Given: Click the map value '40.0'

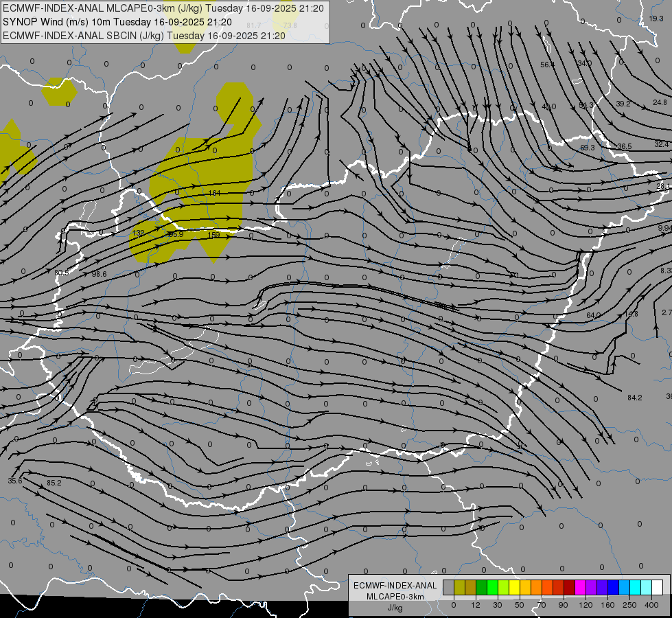Looking at the screenshot, I should tap(549, 106).
